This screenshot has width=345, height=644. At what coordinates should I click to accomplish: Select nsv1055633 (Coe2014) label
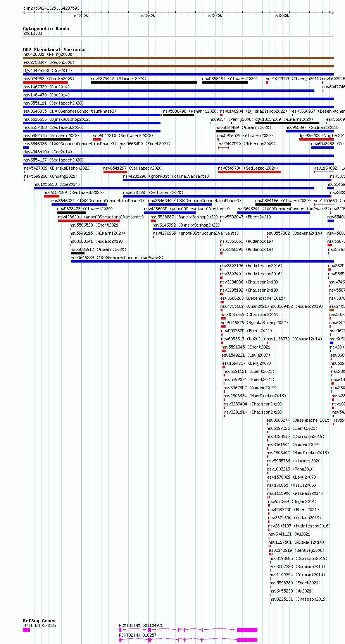57,184
